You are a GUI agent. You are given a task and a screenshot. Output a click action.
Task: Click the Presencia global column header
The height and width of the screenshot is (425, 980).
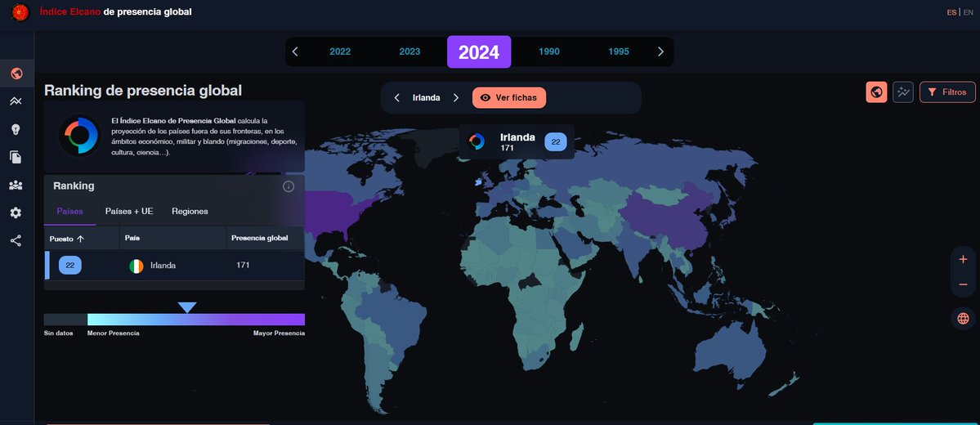(259, 238)
